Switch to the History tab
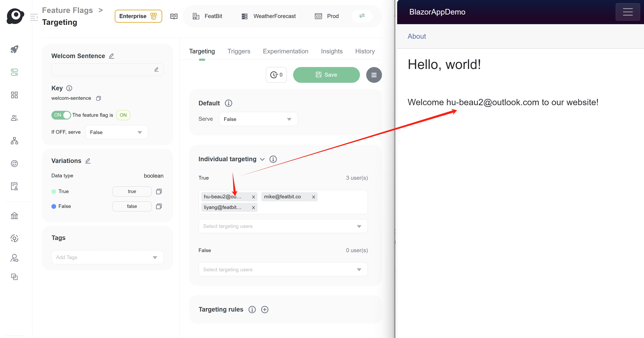644x338 pixels. pos(365,51)
